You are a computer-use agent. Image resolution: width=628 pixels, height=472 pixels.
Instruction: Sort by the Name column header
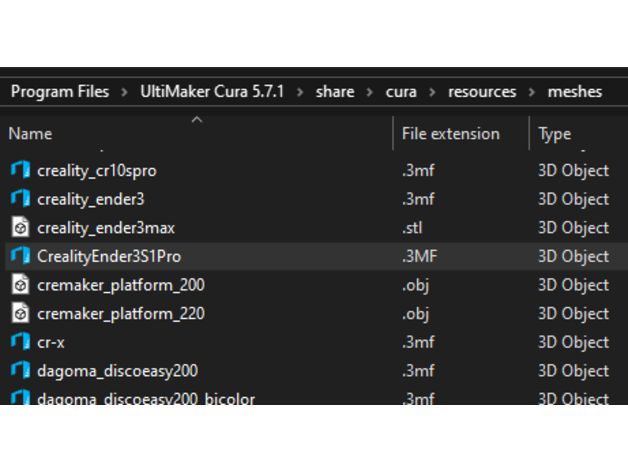30,134
